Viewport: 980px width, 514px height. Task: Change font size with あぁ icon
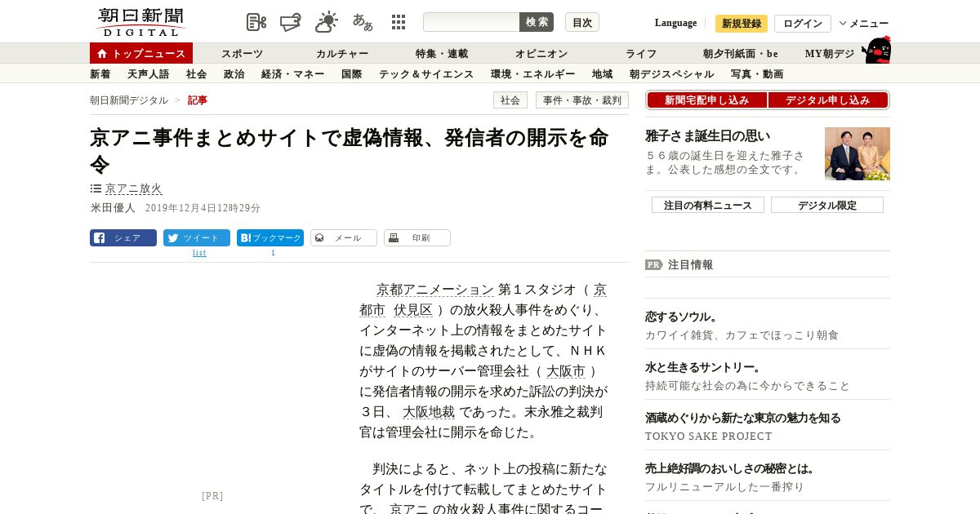point(363,22)
